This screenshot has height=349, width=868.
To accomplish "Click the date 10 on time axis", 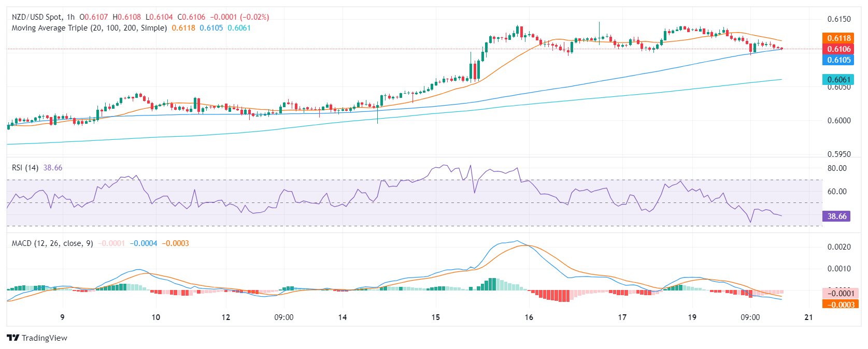I will [x=155, y=317].
